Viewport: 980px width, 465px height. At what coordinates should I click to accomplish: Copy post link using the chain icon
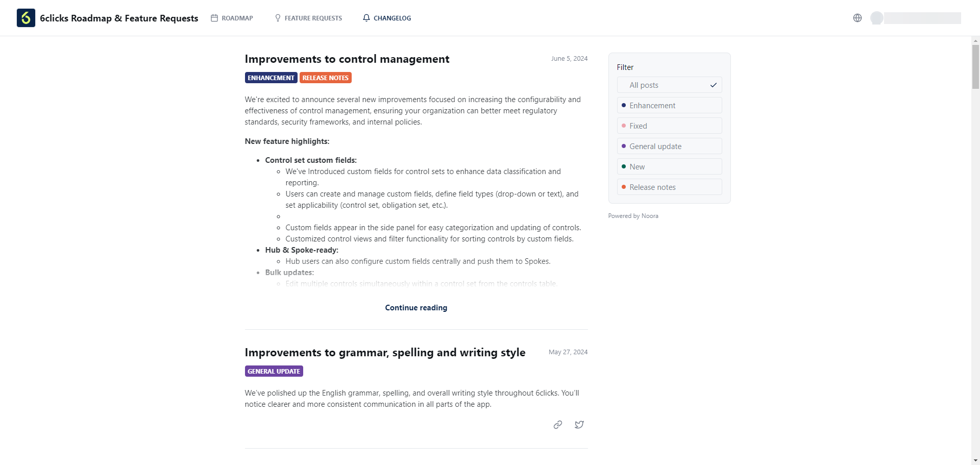557,424
